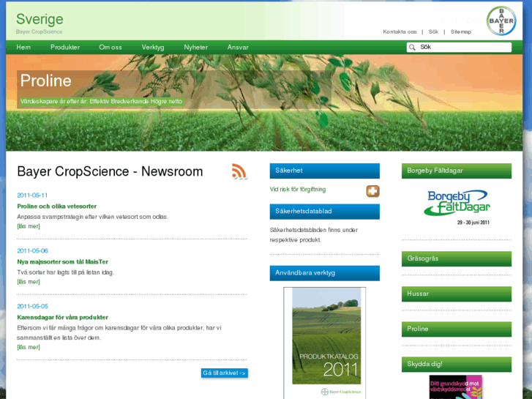The image size is (532, 399).
Task: Click the date 2011-05-11
Action: (x=32, y=195)
